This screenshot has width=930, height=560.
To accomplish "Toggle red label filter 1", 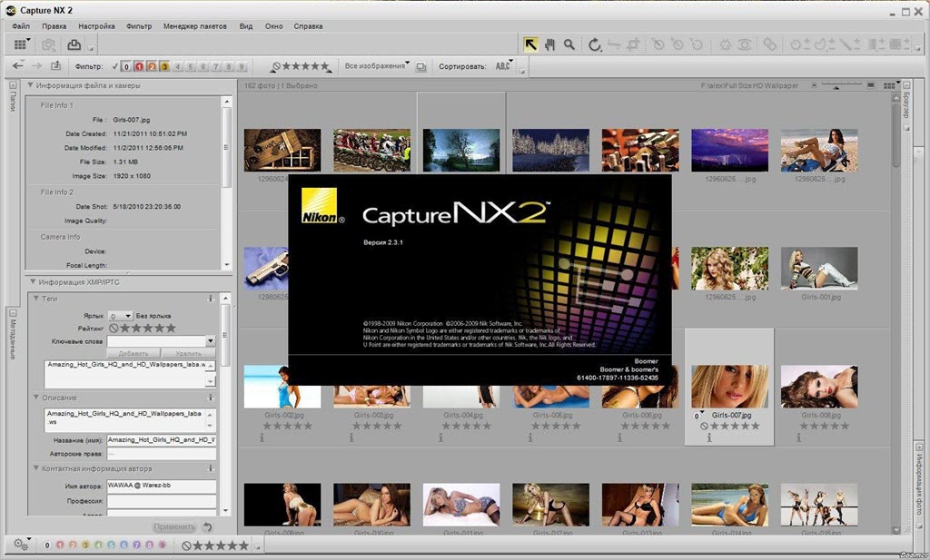I will tap(139, 67).
